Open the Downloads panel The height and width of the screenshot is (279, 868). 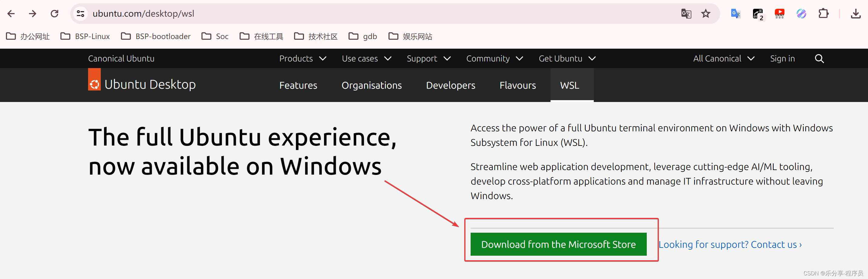(856, 14)
